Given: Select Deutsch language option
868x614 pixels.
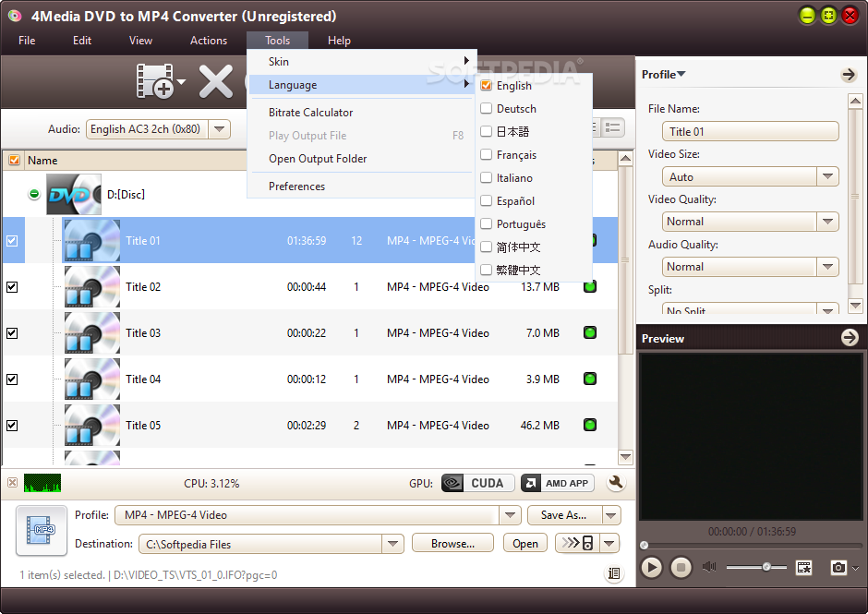Looking at the screenshot, I should click(534, 109).
